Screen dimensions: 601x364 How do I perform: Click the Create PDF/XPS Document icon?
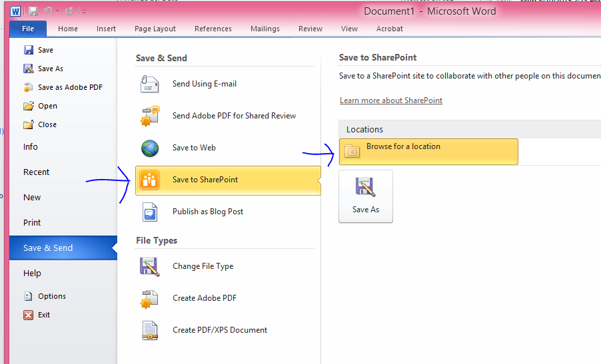pyautogui.click(x=149, y=331)
